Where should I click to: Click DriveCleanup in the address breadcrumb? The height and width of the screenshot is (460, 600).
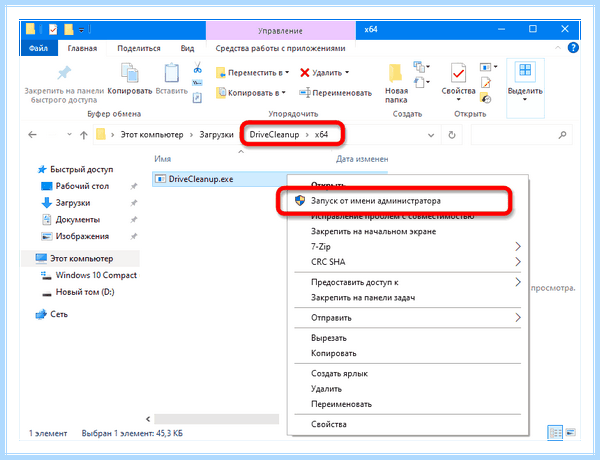[x=274, y=135]
